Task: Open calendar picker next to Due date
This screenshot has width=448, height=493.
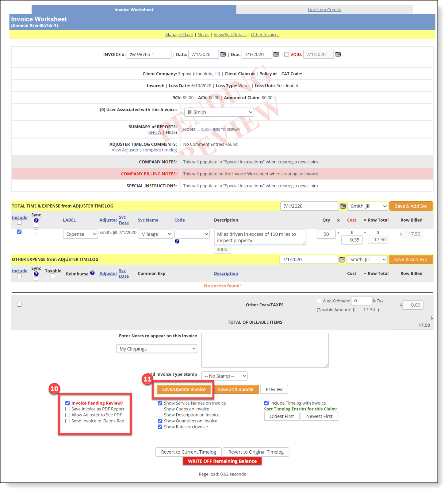Action: click(x=276, y=54)
